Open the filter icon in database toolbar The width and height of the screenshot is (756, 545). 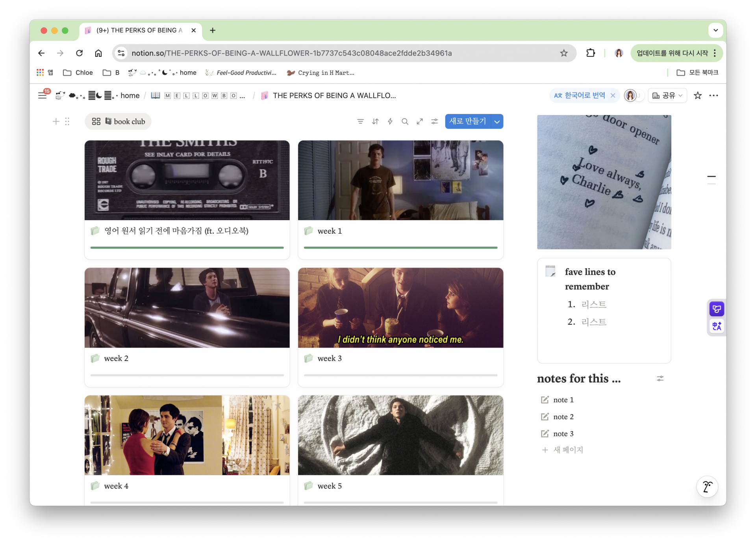click(x=360, y=121)
